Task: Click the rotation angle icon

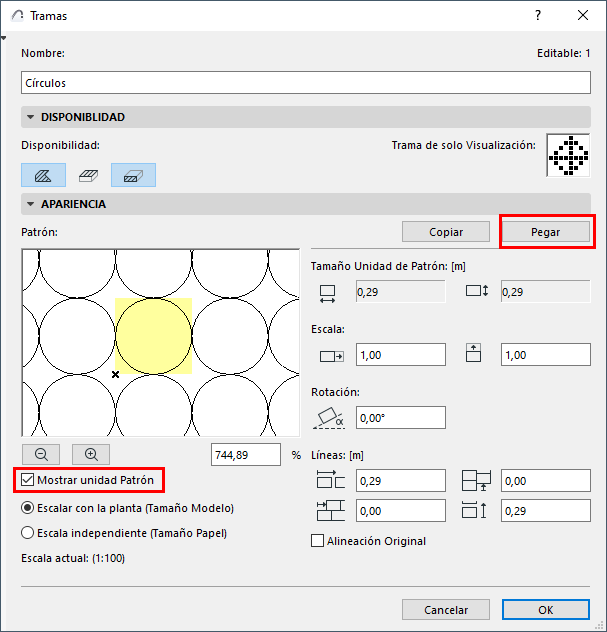Action: pos(329,418)
